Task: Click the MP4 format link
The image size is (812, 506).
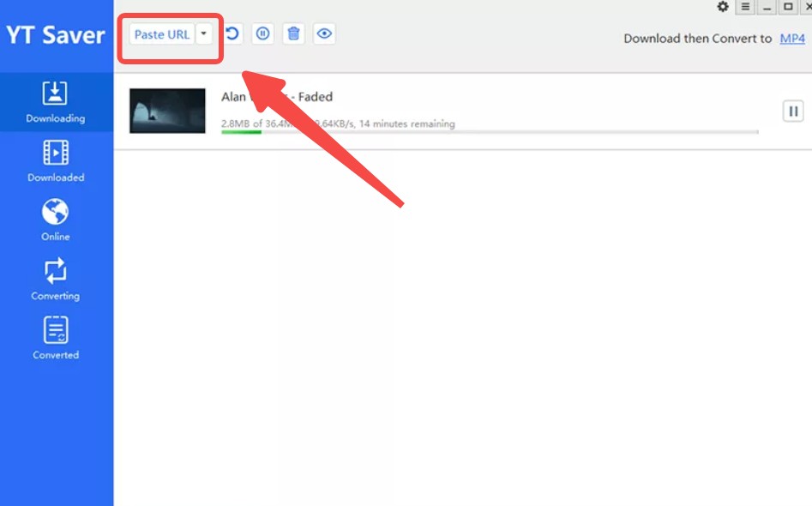Action: pyautogui.click(x=792, y=39)
